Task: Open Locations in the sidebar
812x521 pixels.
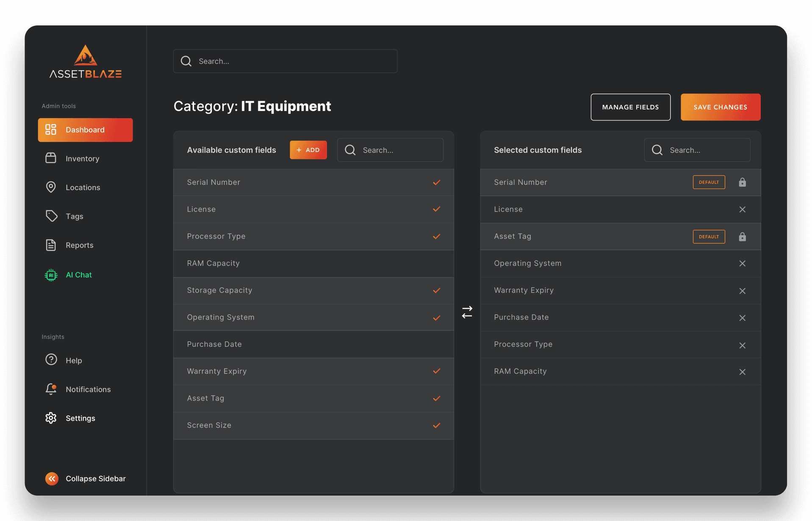Action: click(x=85, y=187)
